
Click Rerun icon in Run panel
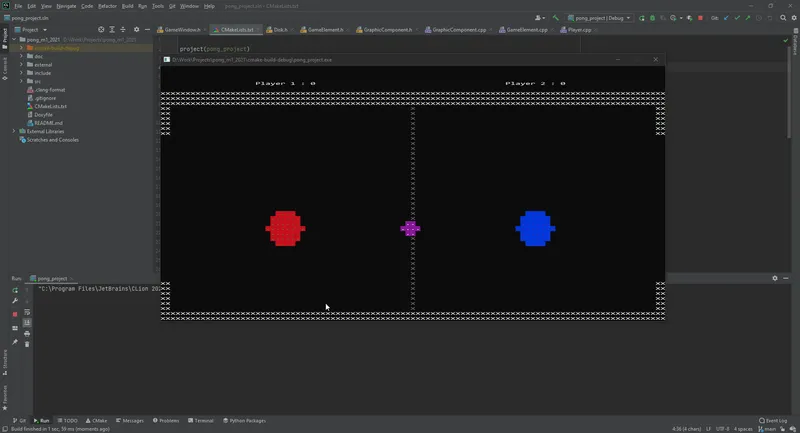[x=15, y=290]
